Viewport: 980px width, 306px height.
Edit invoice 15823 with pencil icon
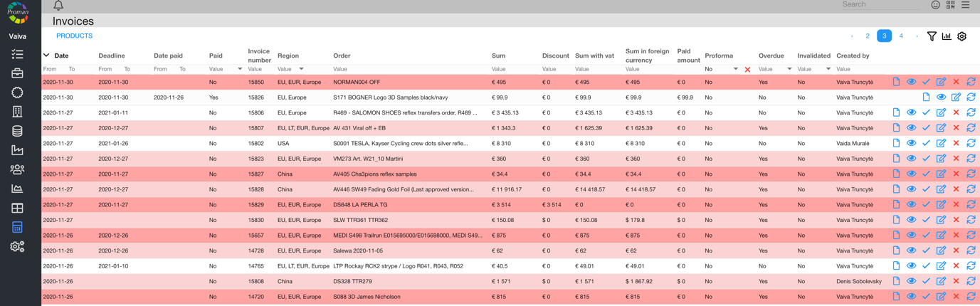tap(941, 159)
